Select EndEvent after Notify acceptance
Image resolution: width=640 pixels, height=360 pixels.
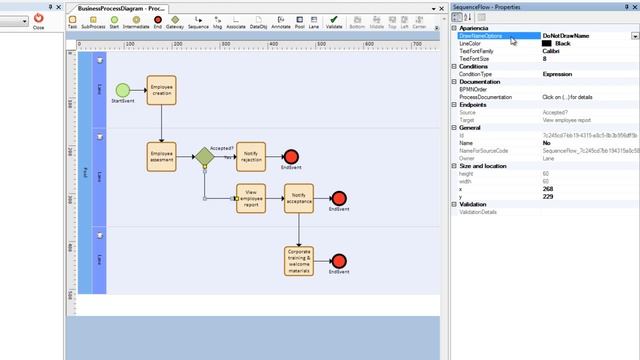click(x=339, y=198)
